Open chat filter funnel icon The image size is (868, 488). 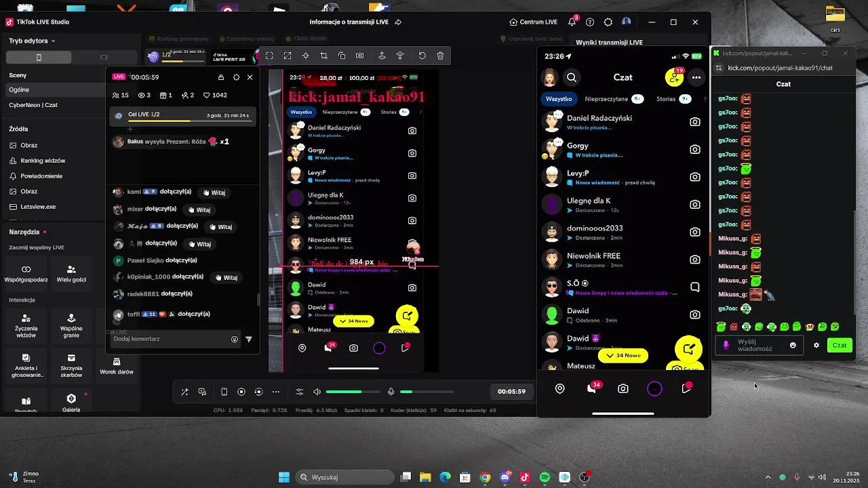pyautogui.click(x=249, y=340)
